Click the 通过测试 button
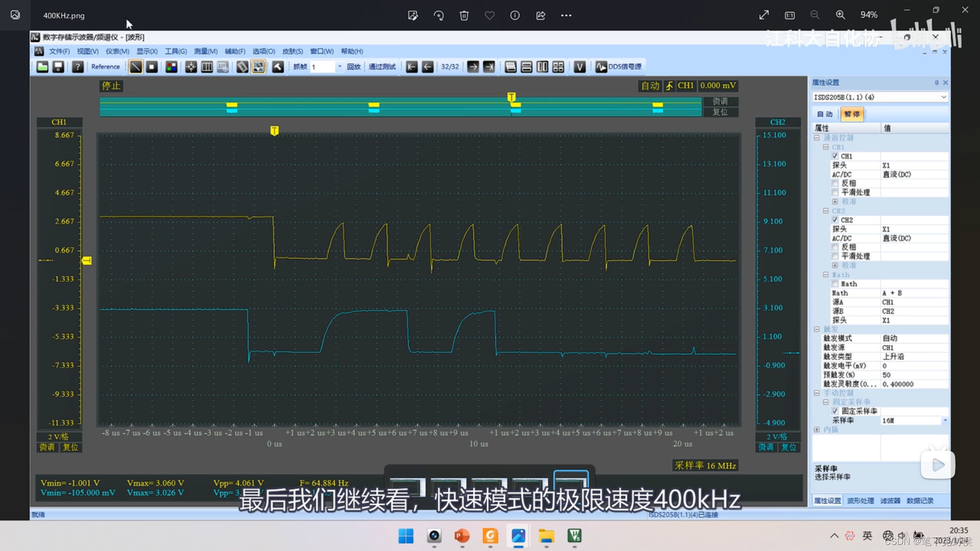 point(382,67)
